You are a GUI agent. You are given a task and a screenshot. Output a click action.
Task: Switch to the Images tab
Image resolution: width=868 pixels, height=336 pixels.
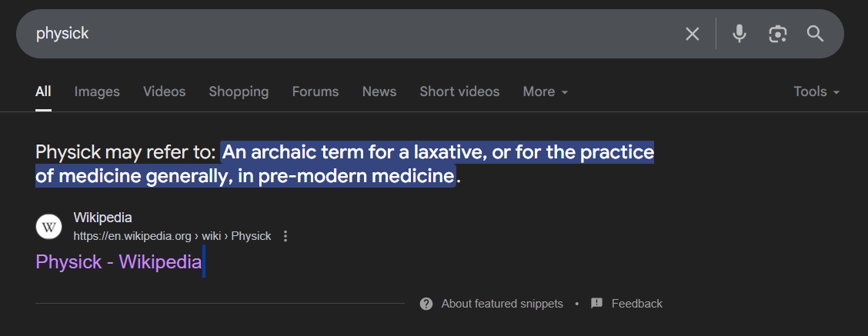click(97, 92)
